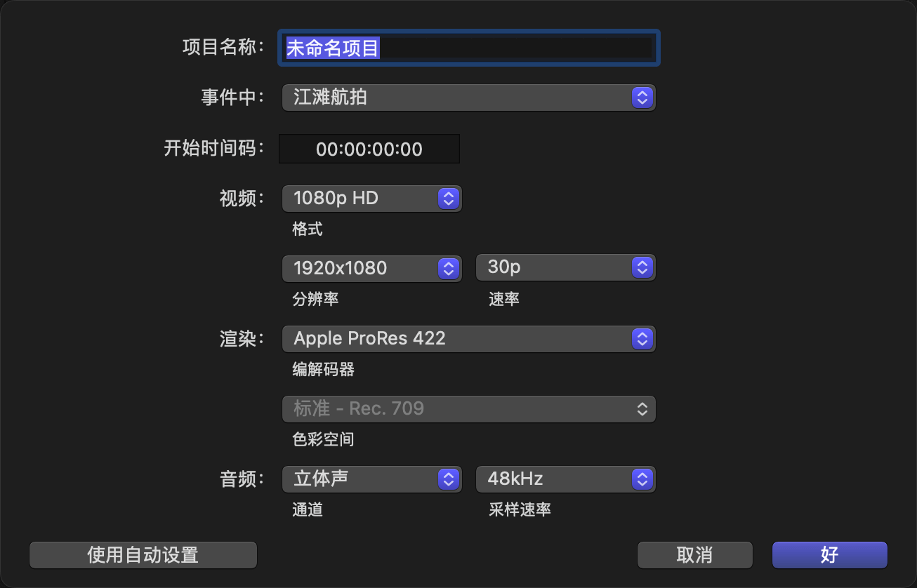The width and height of the screenshot is (917, 588).
Task: Click the 开始时间码 field 00:00:00:00
Action: pos(369,149)
